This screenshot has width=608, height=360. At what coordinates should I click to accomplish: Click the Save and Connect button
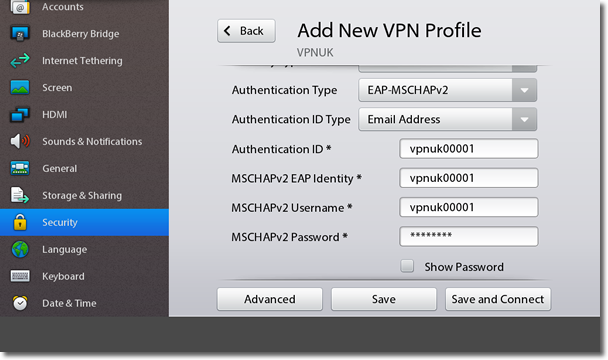pyautogui.click(x=498, y=299)
